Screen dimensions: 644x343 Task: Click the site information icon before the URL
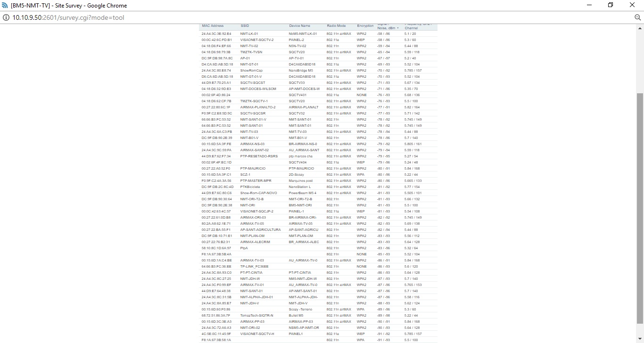point(6,17)
